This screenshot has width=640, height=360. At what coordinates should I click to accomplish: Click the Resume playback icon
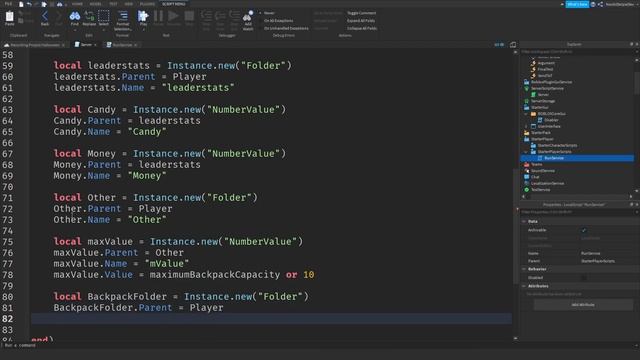tap(173, 16)
